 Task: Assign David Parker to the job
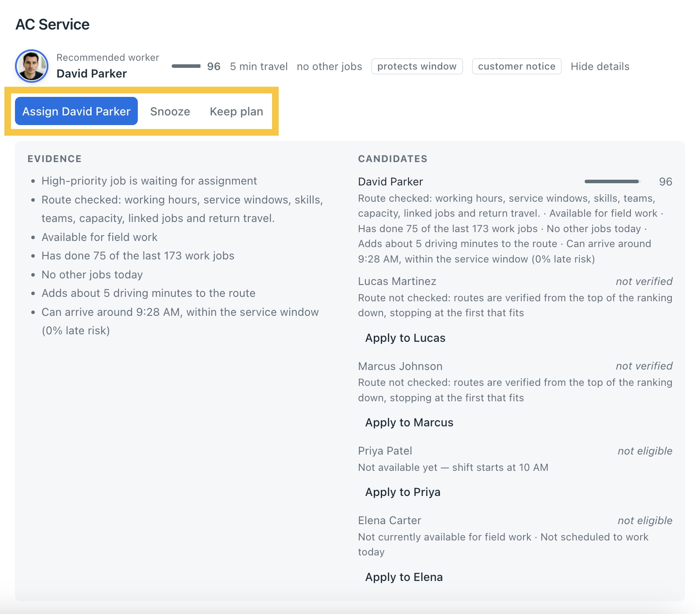coord(76,111)
